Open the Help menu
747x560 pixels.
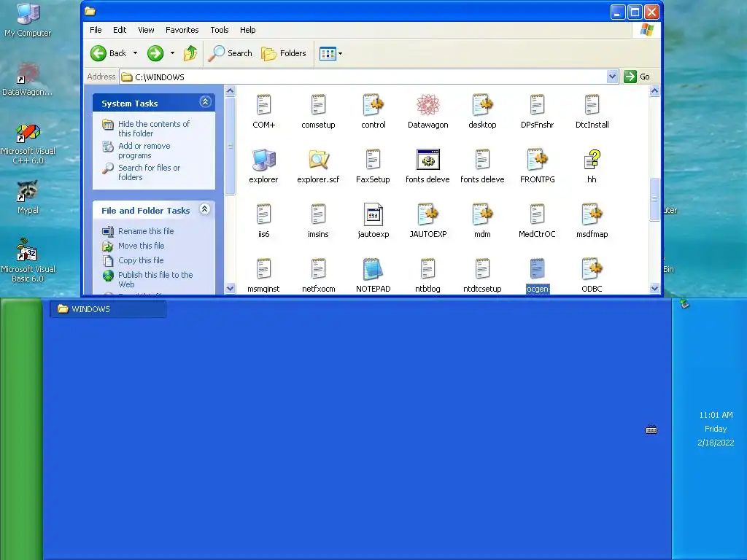(x=248, y=30)
